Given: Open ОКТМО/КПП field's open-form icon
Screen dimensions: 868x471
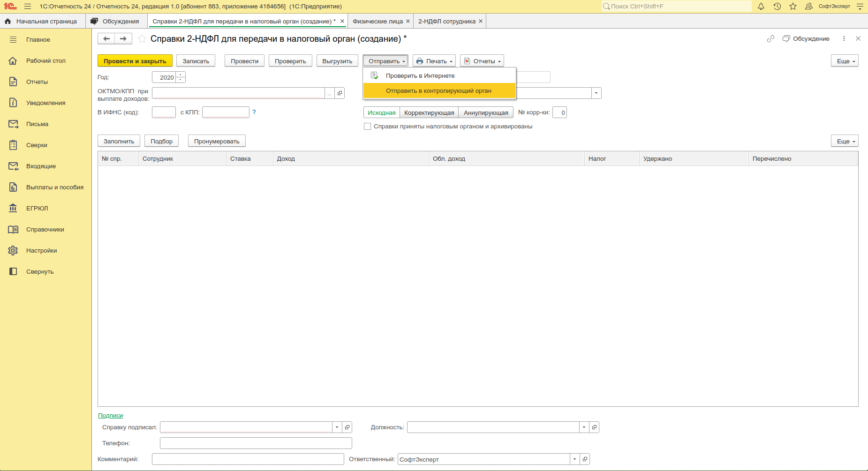Looking at the screenshot, I should (340, 93).
